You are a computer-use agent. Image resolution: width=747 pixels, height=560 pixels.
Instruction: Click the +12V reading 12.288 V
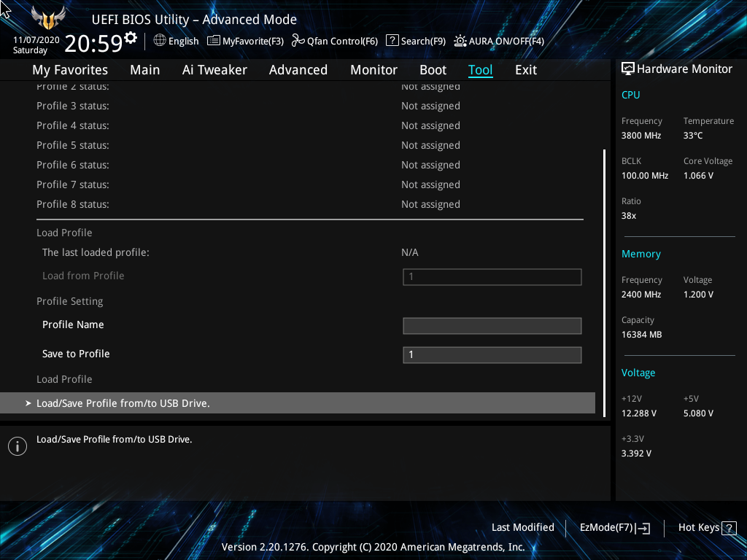639,413
